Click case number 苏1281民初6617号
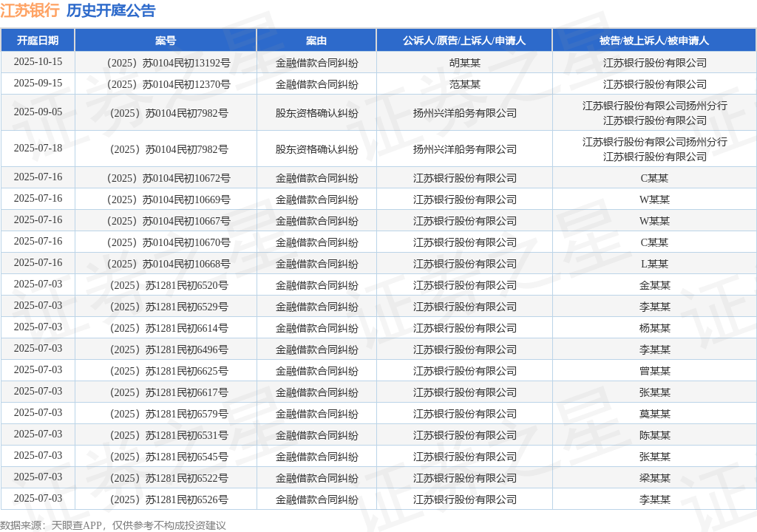This screenshot has width=757, height=532. [x=186, y=392]
